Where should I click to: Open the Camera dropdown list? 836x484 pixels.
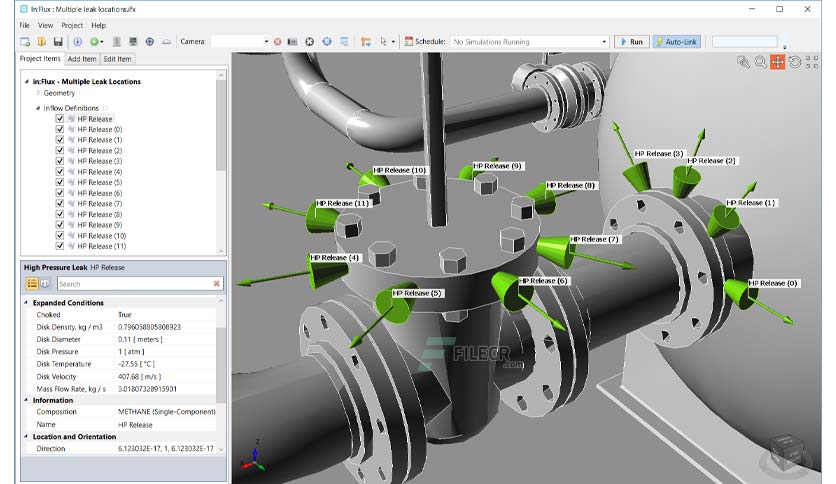pos(266,42)
